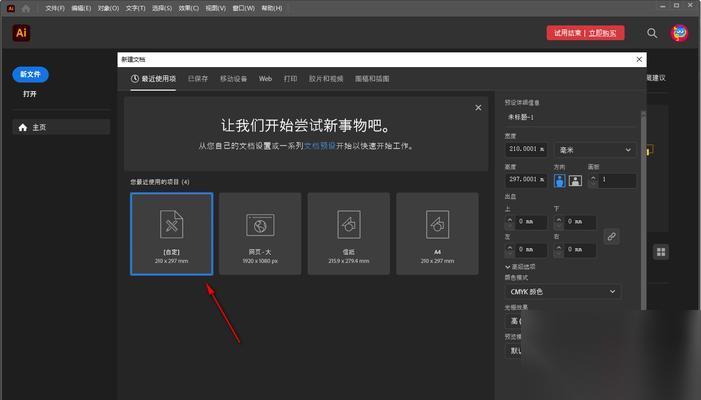Image resolution: width=701 pixels, height=400 pixels.
Task: Select portrait orientation icon
Action: (x=560, y=181)
